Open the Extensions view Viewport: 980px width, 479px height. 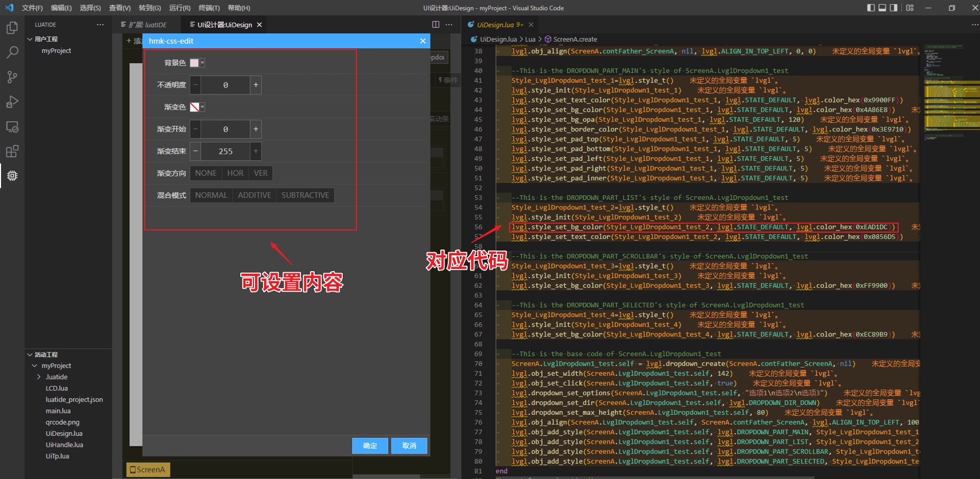(x=12, y=151)
